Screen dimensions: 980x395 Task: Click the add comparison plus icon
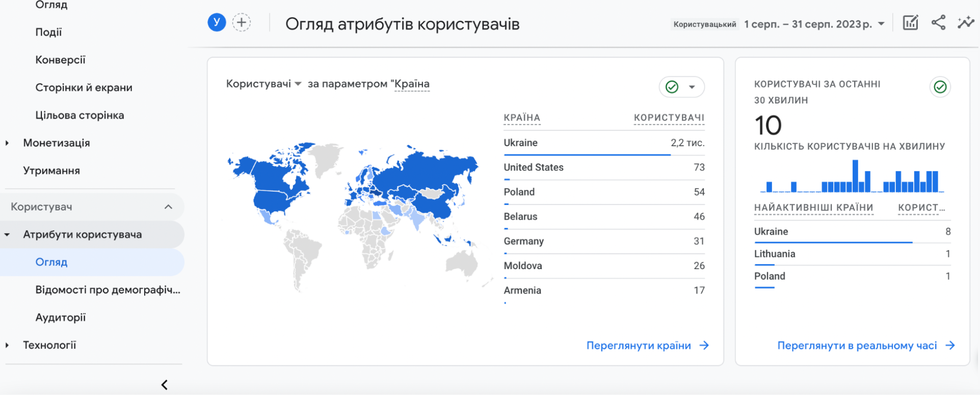click(x=242, y=22)
